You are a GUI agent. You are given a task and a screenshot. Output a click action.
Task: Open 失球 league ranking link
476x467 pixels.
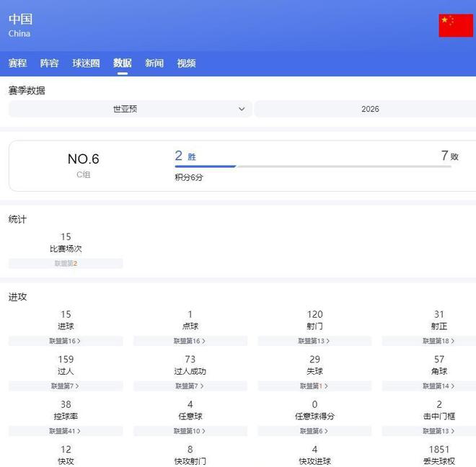point(314,386)
